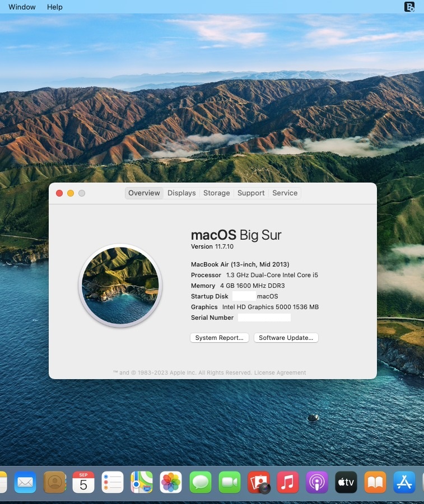The height and width of the screenshot is (504, 424).
Task: Minimize the About This Mac window
Action: (71, 193)
